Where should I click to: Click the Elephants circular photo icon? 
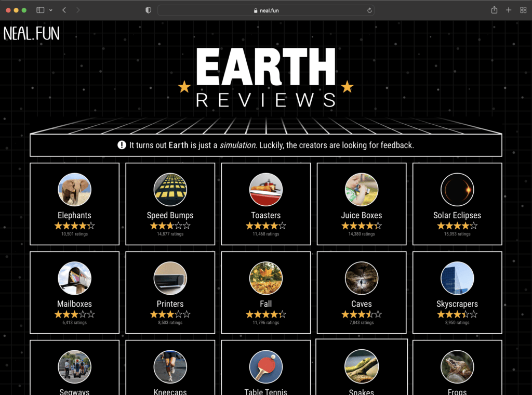[x=74, y=189]
